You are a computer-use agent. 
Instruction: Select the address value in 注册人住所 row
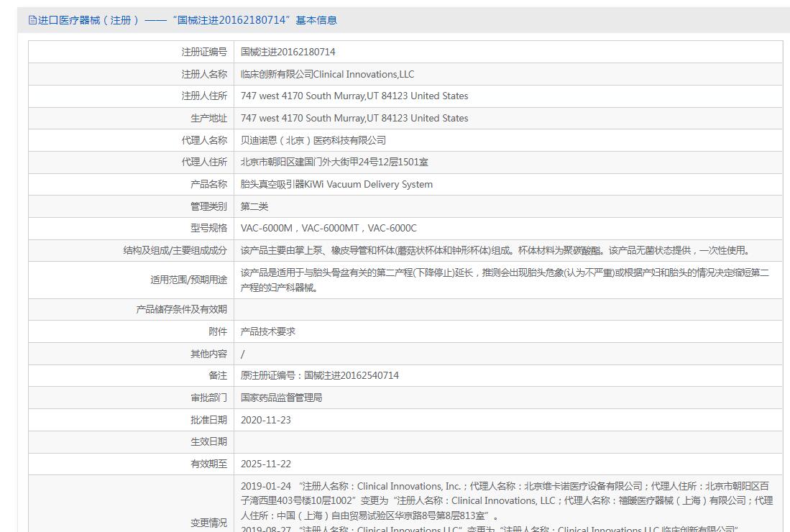click(354, 96)
